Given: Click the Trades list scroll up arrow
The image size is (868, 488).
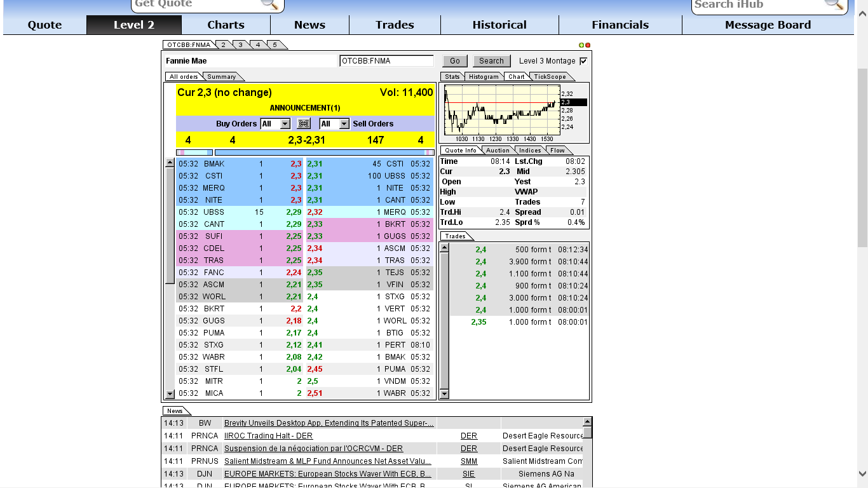Looking at the screenshot, I should (x=444, y=247).
